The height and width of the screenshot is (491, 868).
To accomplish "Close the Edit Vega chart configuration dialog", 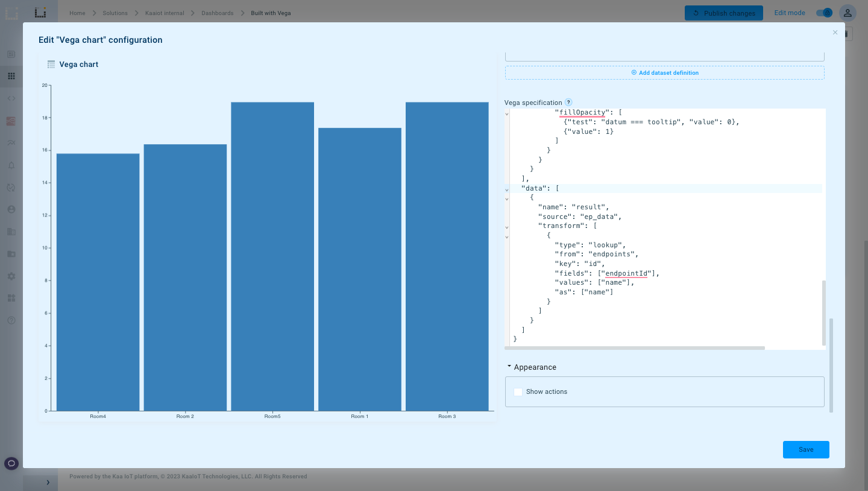I will 835,33.
